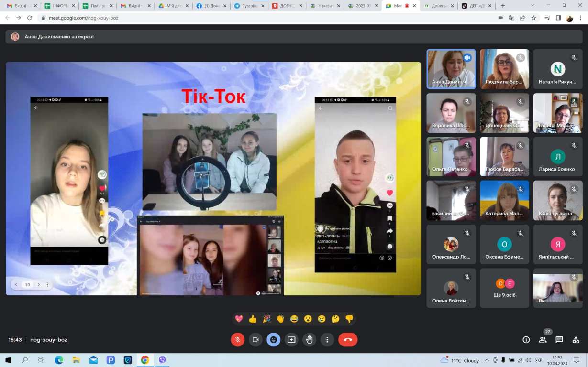This screenshot has height=367, width=588.
Task: Show the participants list
Action: pyautogui.click(x=543, y=340)
